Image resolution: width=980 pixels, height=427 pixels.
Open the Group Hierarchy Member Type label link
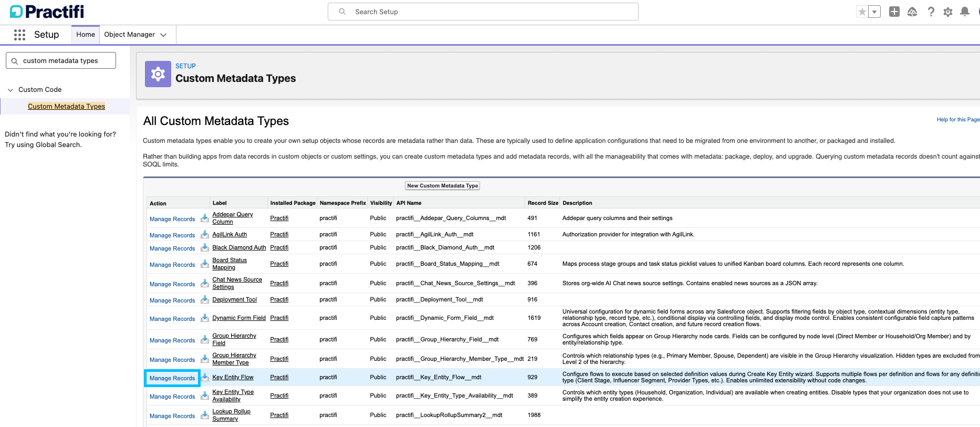234,359
